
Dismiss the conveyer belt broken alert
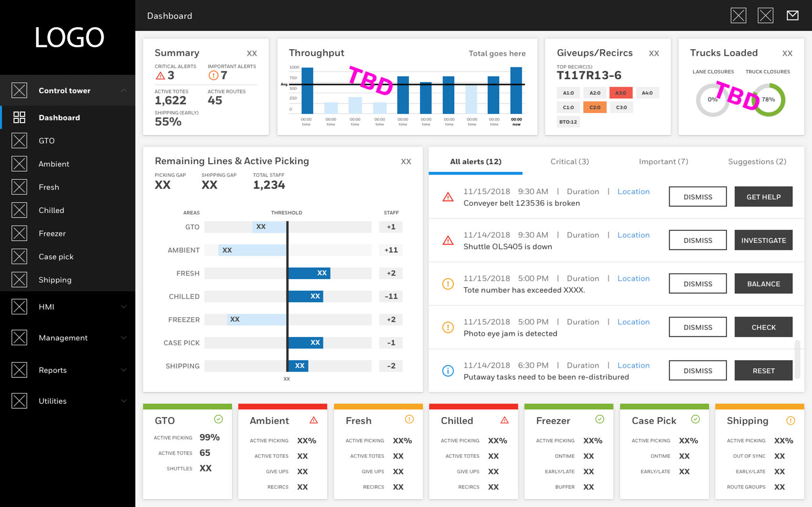[x=698, y=197]
